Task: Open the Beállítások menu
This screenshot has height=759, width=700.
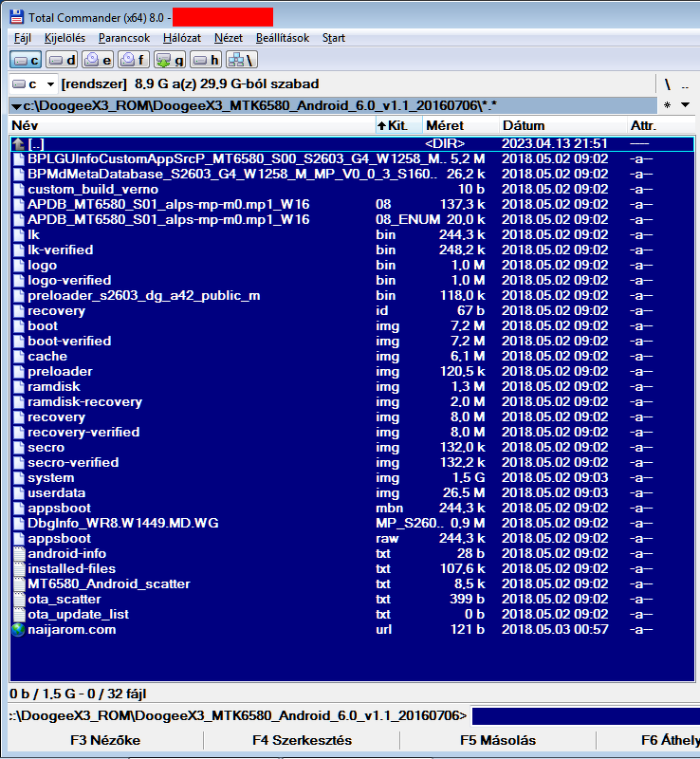Action: 283,38
